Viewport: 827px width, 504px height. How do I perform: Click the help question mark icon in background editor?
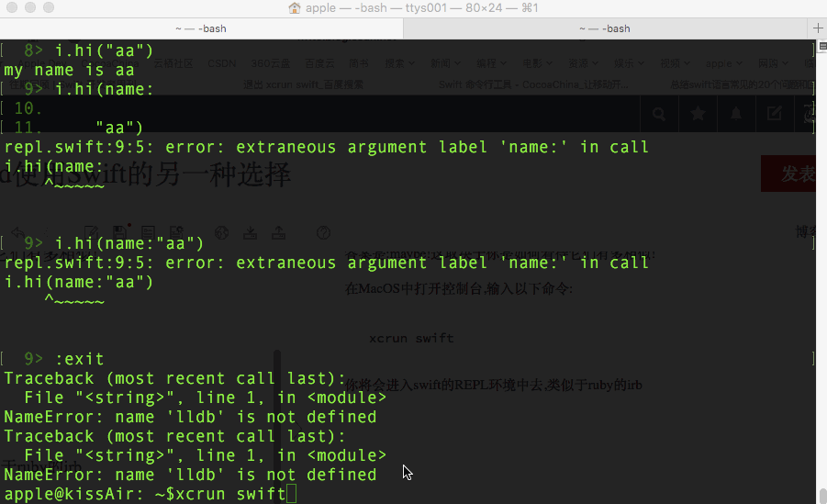pos(323,233)
